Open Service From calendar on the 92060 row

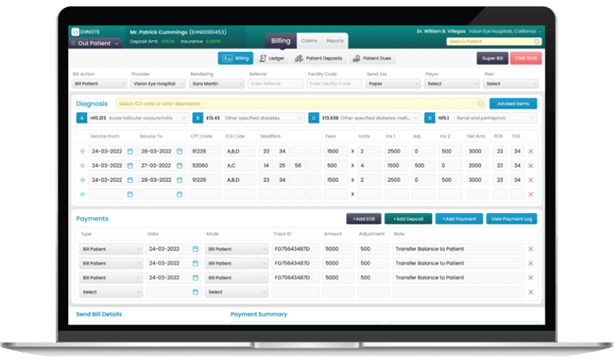click(129, 166)
